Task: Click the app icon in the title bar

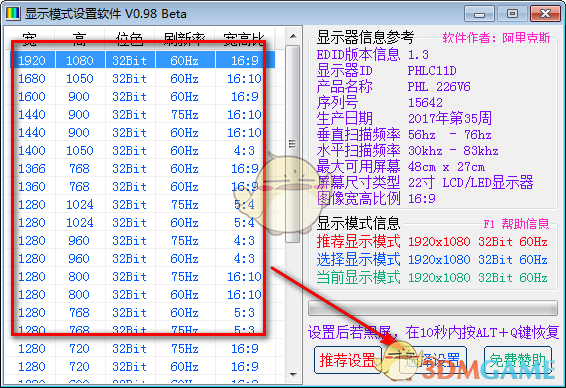Action: point(13,14)
